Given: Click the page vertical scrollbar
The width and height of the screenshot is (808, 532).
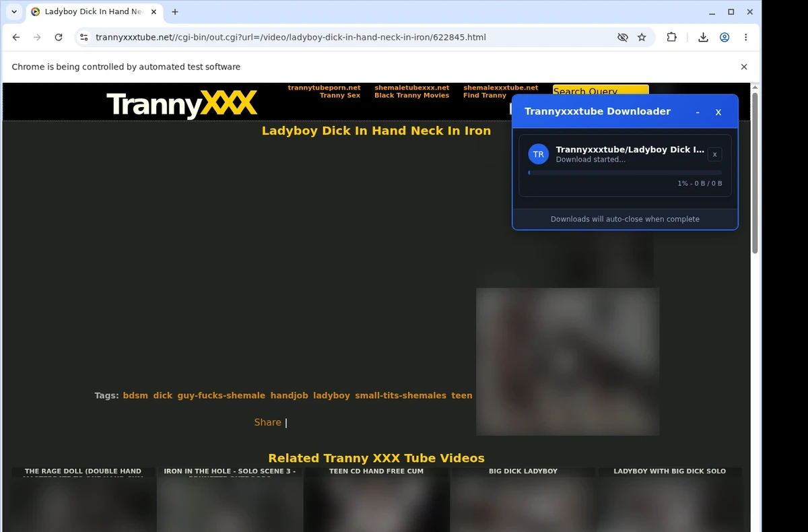Looking at the screenshot, I should 755,173.
